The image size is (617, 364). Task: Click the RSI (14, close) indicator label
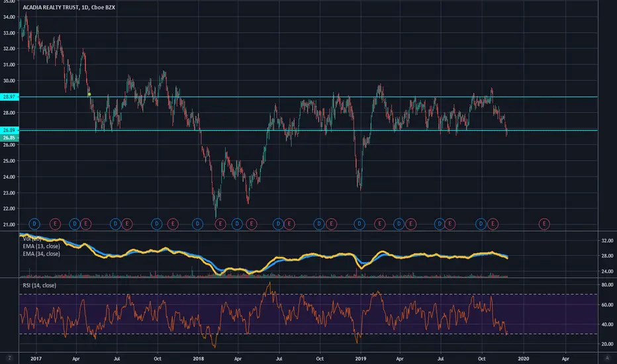39,285
